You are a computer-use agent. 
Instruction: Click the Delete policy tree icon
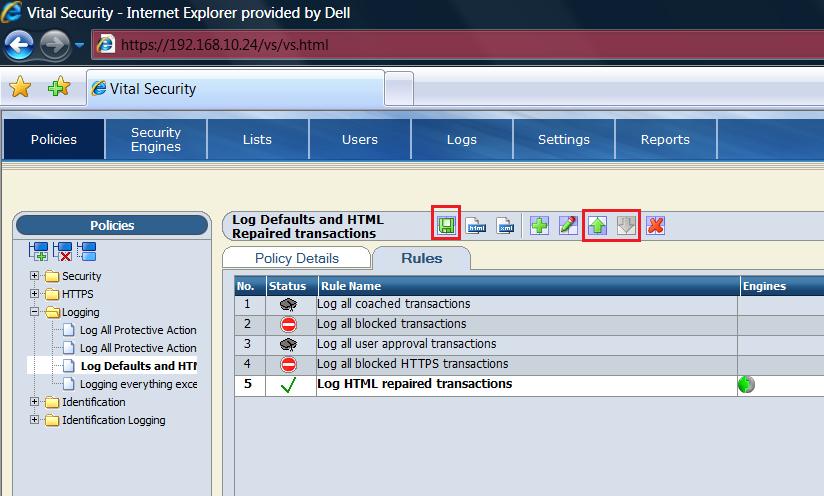tap(63, 250)
